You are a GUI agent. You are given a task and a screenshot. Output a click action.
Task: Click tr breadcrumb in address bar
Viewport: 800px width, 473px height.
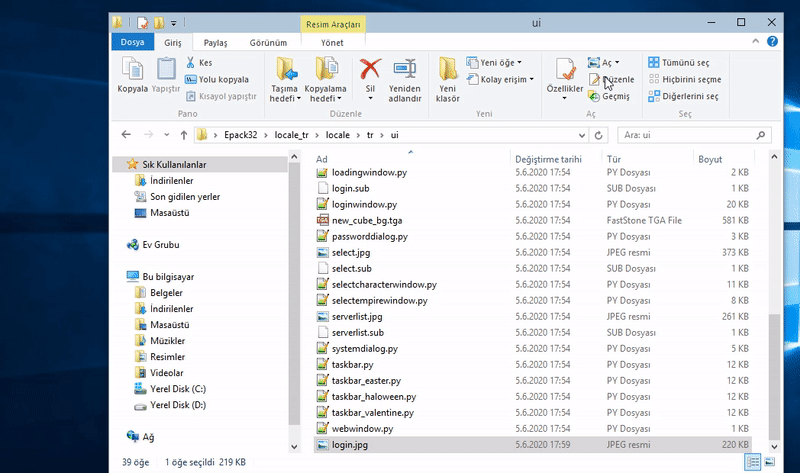[370, 135]
